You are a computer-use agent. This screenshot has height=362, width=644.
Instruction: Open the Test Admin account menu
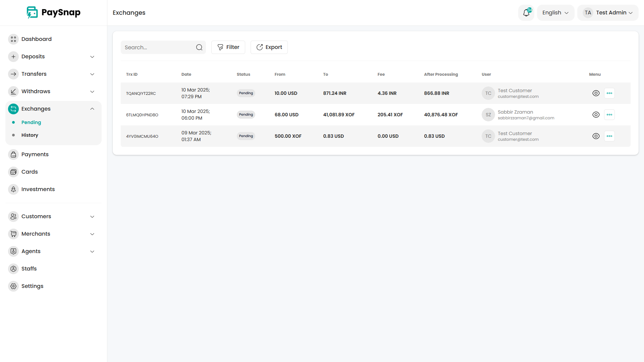[608, 13]
